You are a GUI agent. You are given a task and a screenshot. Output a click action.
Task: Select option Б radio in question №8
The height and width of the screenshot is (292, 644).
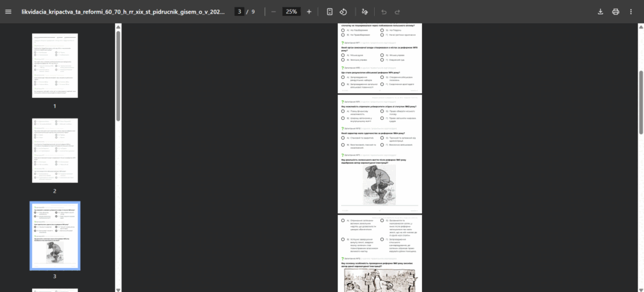coord(382,77)
